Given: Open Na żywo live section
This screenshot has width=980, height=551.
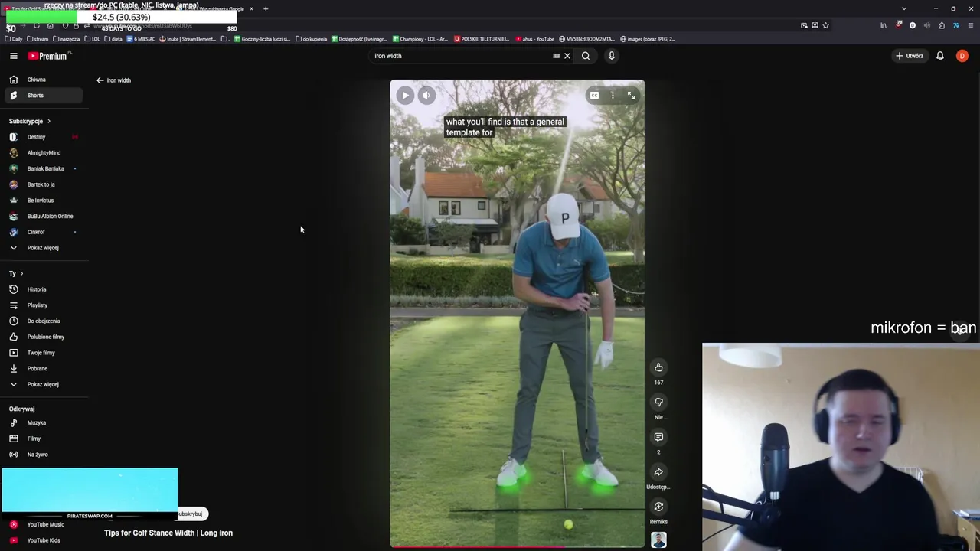Looking at the screenshot, I should click(43, 455).
